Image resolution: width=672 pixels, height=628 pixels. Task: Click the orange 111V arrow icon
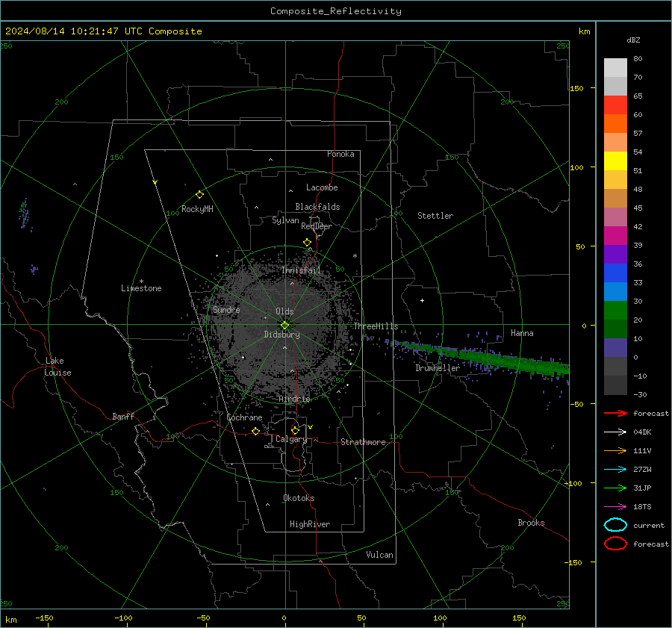pyautogui.click(x=615, y=450)
